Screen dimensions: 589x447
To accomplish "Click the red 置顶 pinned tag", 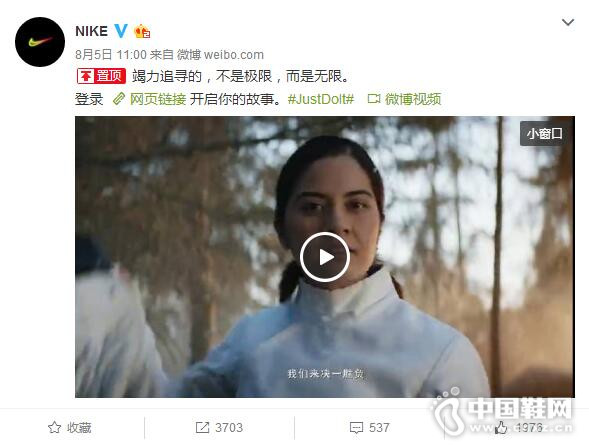I will [101, 76].
